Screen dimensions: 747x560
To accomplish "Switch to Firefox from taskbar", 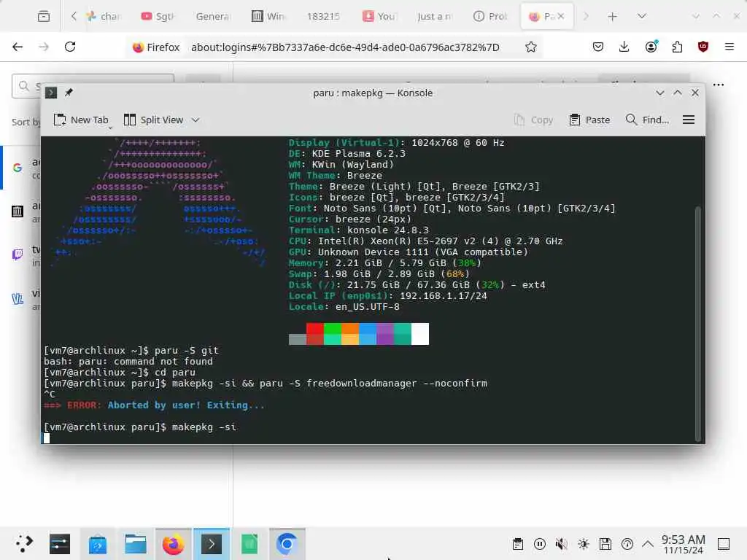I will coord(174,544).
